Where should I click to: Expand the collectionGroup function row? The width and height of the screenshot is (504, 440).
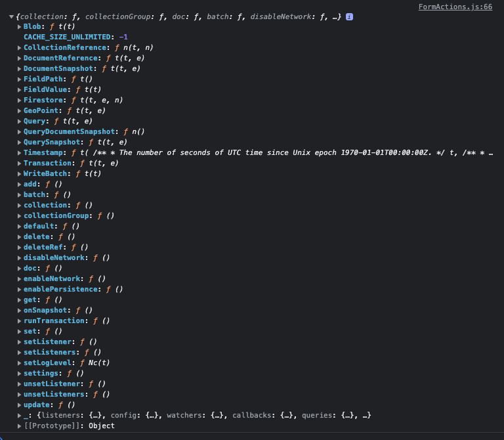[19, 216]
